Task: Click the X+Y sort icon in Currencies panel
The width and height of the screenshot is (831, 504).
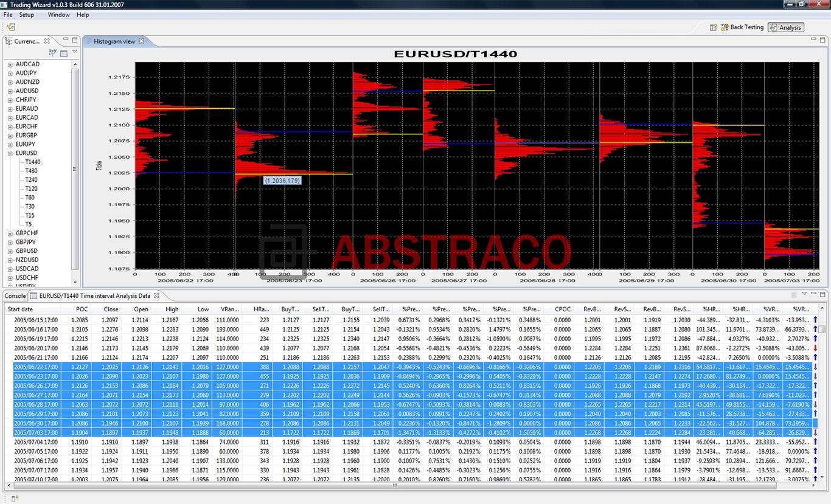Action: 52,53
